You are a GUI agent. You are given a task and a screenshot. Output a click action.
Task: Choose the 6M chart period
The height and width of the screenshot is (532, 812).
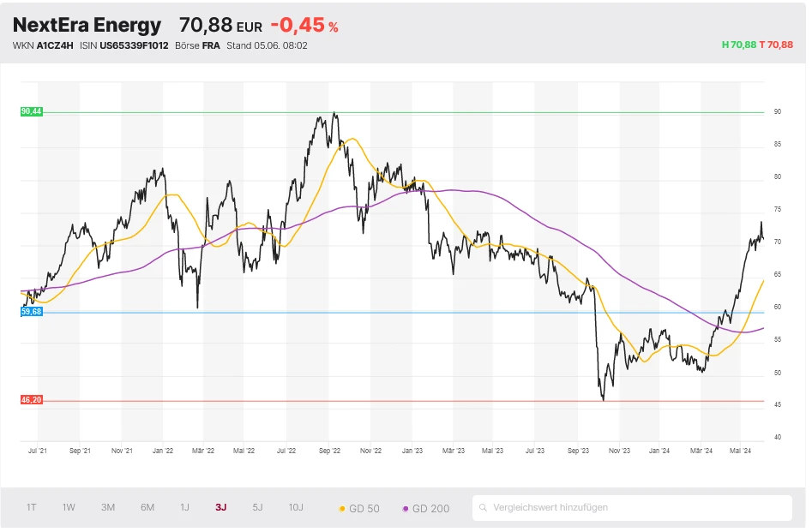click(147, 507)
